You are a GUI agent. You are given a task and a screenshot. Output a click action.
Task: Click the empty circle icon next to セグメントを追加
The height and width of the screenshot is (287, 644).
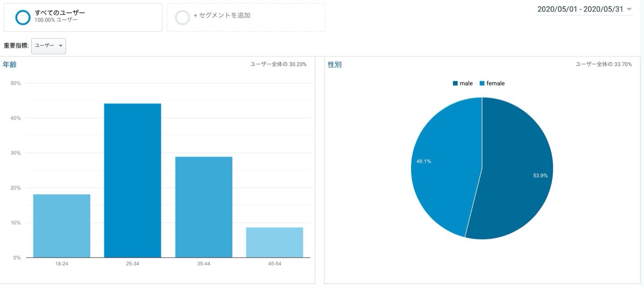pos(182,17)
